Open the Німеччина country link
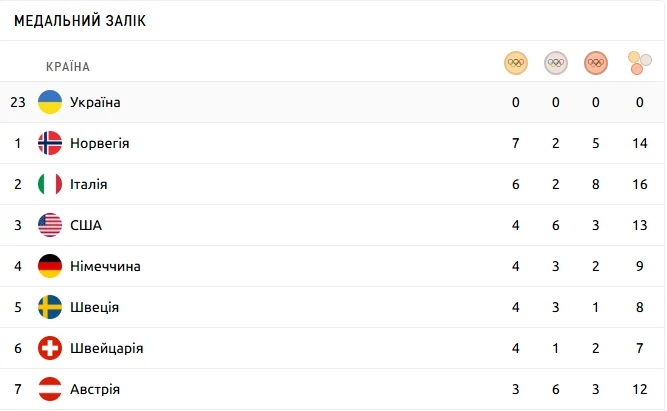The height and width of the screenshot is (411, 667). tap(105, 266)
